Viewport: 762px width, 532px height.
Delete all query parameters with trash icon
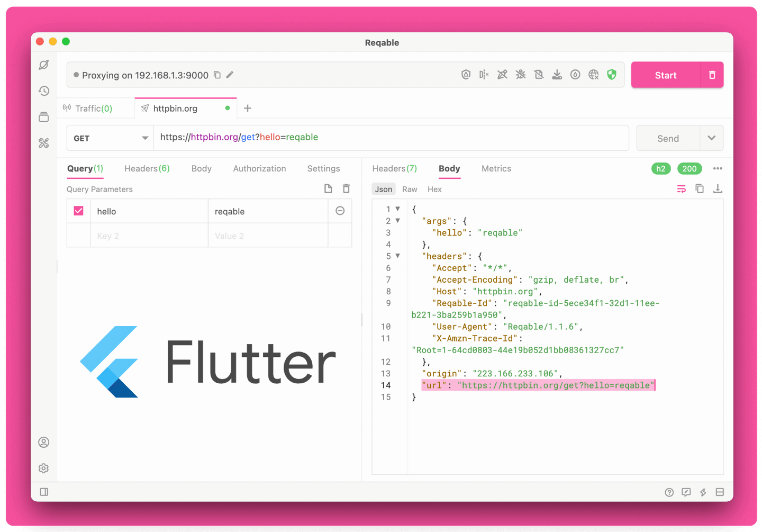pyautogui.click(x=346, y=189)
